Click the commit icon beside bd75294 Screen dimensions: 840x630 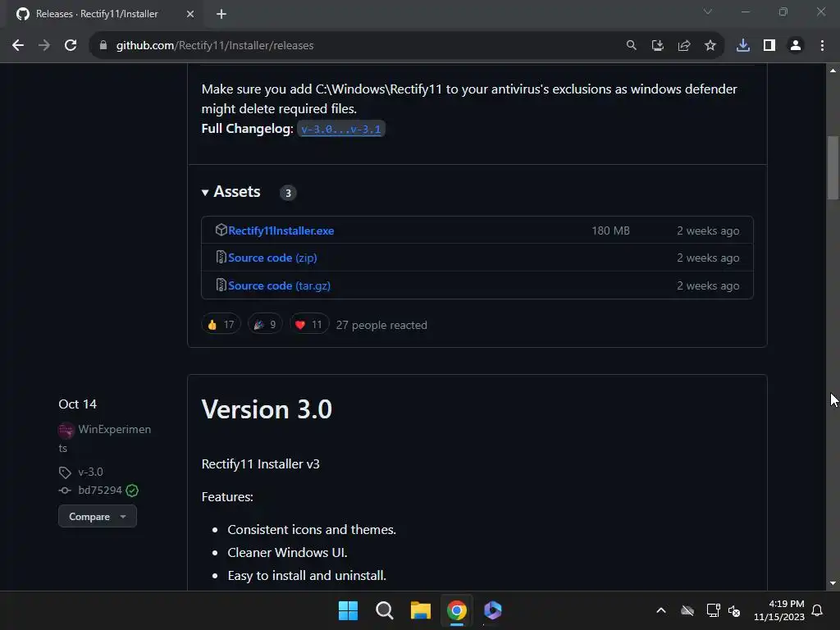click(65, 491)
